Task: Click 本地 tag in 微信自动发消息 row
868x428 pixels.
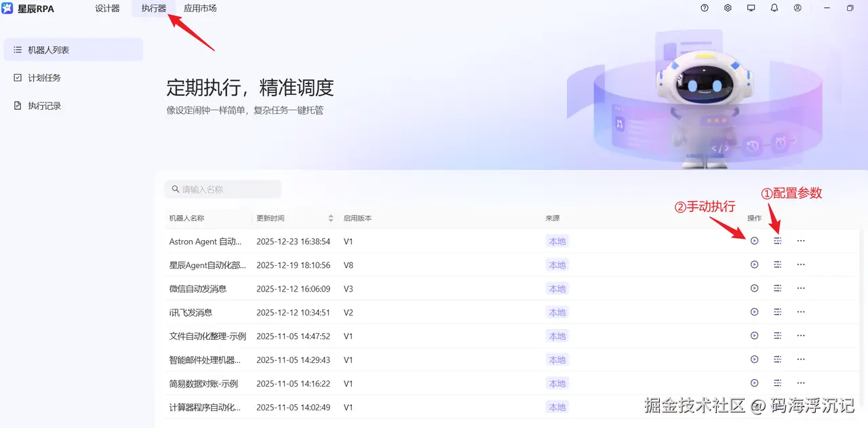Action: (x=557, y=289)
